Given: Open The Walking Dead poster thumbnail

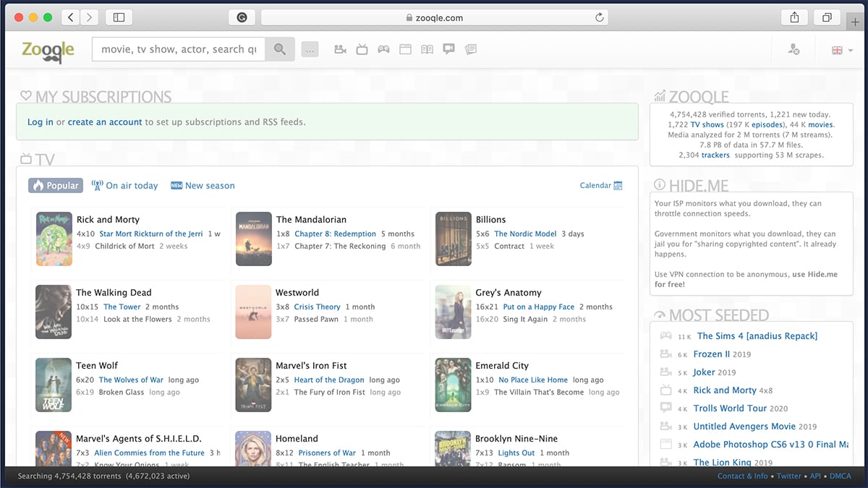Looking at the screenshot, I should coord(54,312).
